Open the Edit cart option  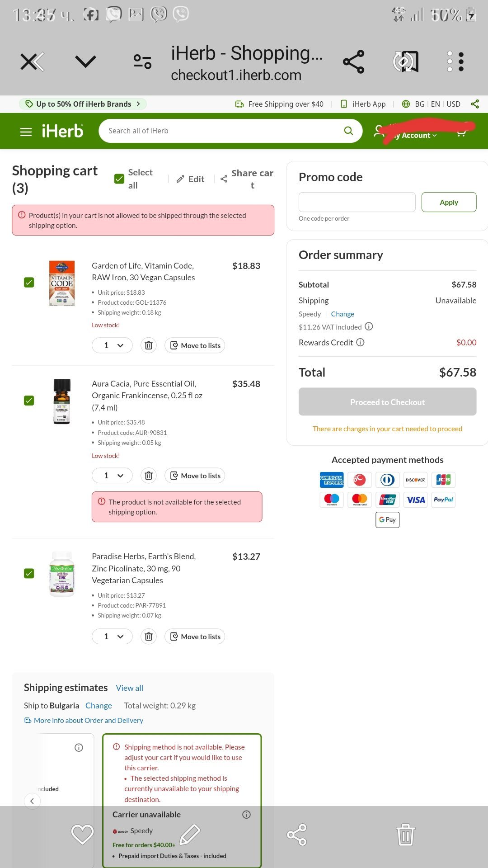point(190,179)
